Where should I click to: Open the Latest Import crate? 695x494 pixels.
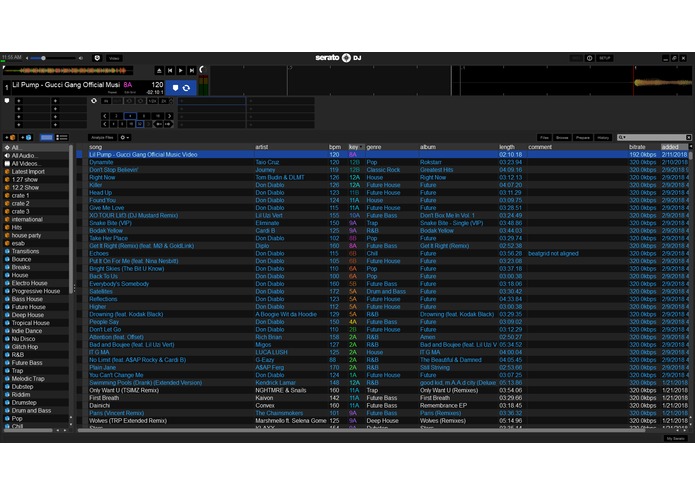[x=35, y=171]
